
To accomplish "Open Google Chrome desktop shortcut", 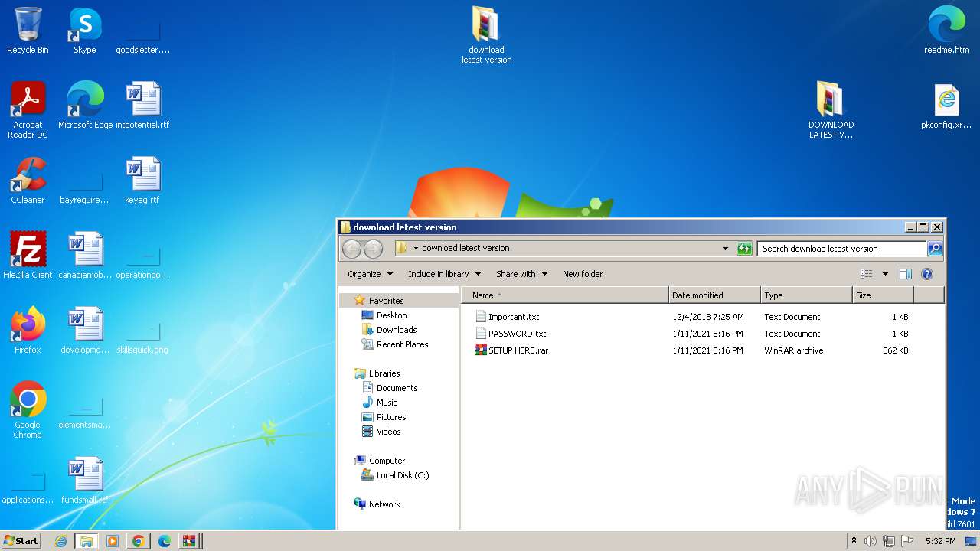I will coord(28,410).
